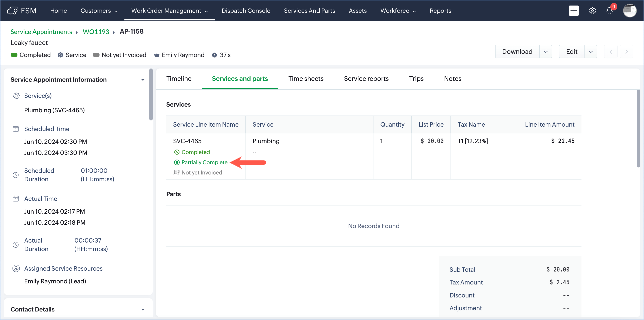Open the Download dropdown arrow

coord(546,51)
